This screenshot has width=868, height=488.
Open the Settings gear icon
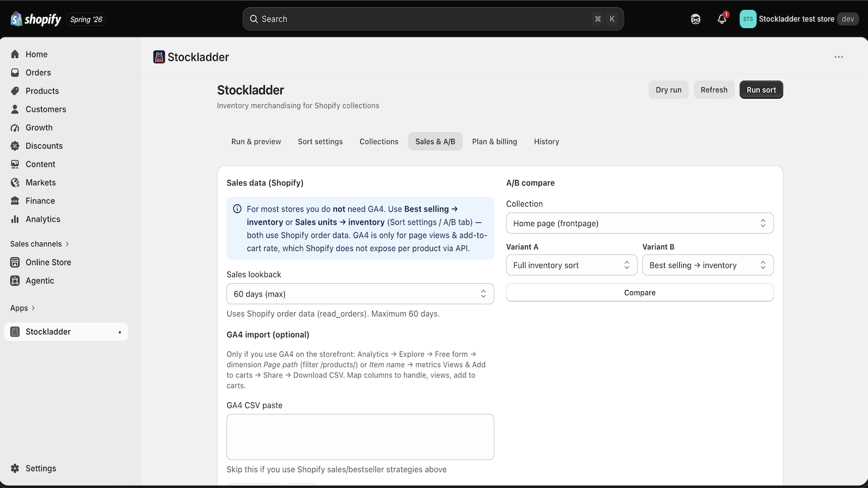15,468
